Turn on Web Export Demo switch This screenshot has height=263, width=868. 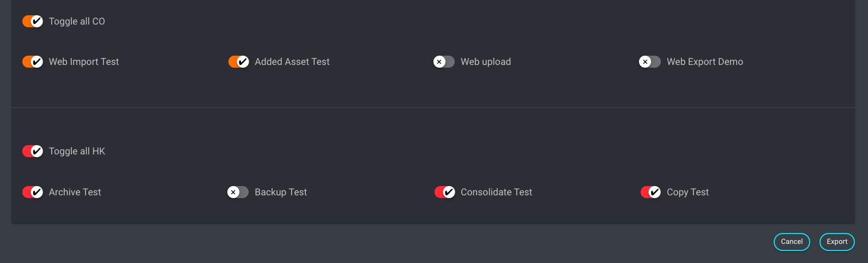(650, 62)
